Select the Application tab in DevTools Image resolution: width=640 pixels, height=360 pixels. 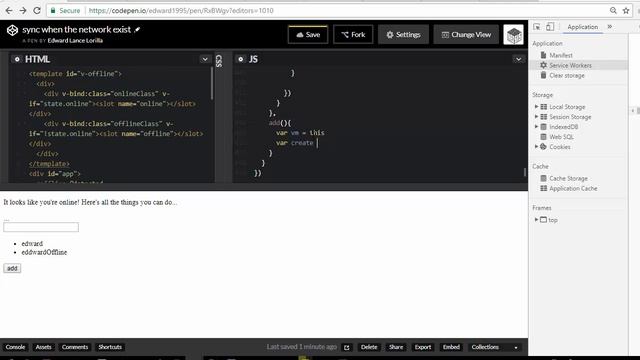(582, 27)
